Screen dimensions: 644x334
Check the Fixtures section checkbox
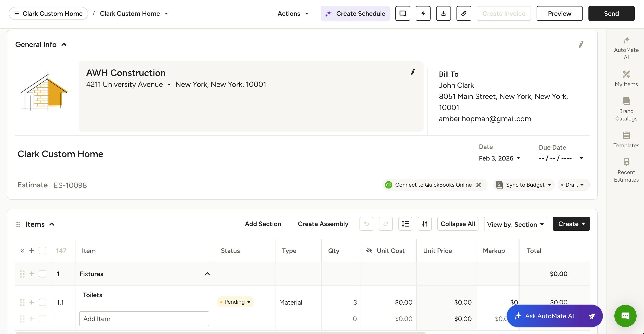(43, 274)
